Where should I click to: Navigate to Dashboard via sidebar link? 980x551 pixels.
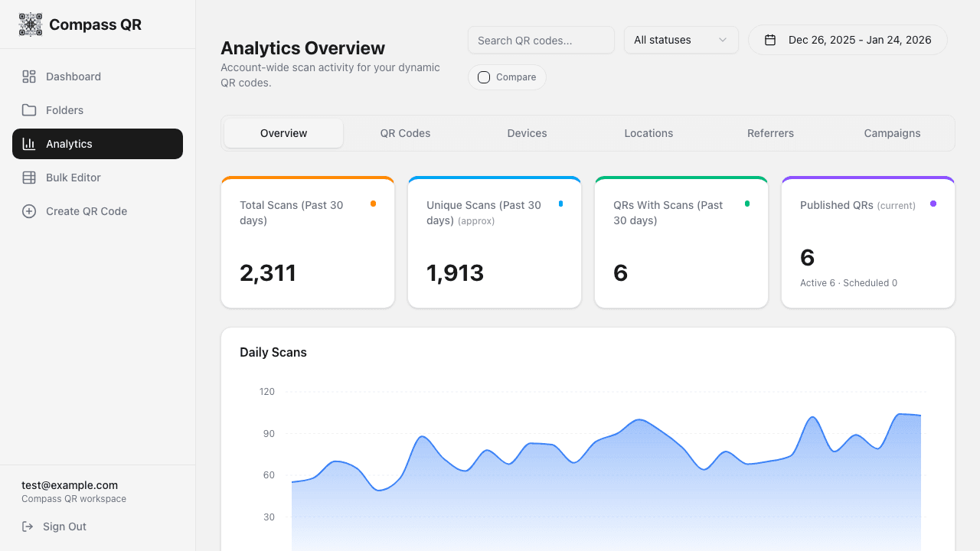pyautogui.click(x=73, y=77)
